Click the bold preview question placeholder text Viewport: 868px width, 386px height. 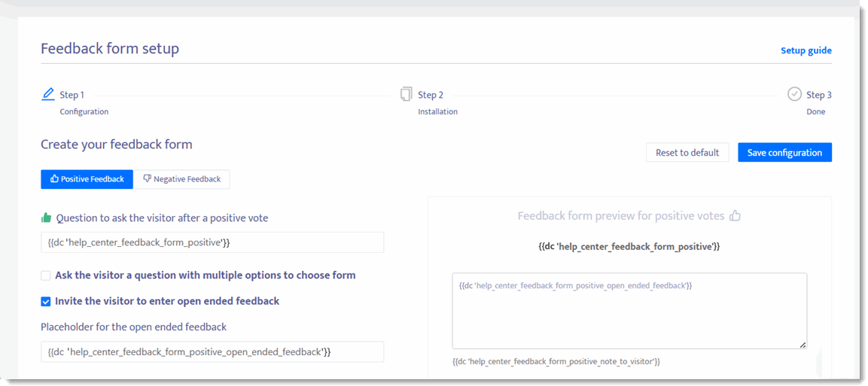629,248
